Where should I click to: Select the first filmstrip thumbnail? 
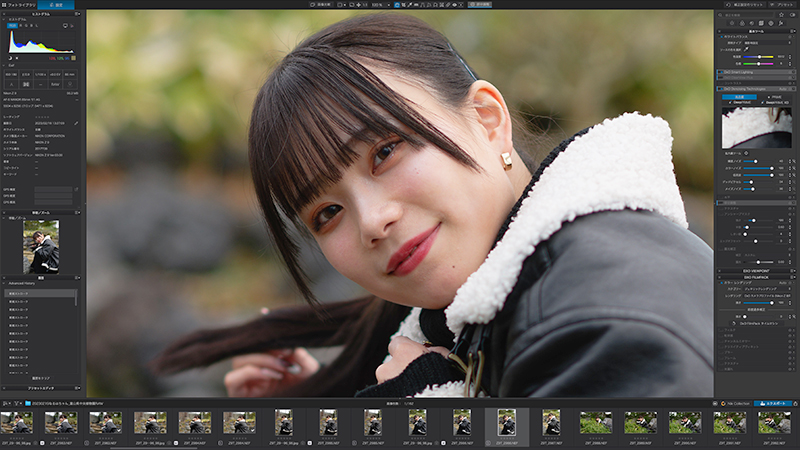[17, 422]
